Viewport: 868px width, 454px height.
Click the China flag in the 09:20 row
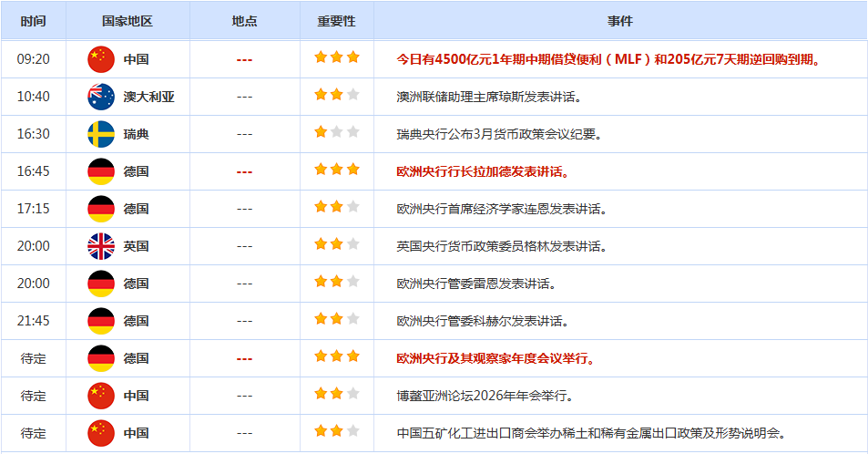click(101, 59)
